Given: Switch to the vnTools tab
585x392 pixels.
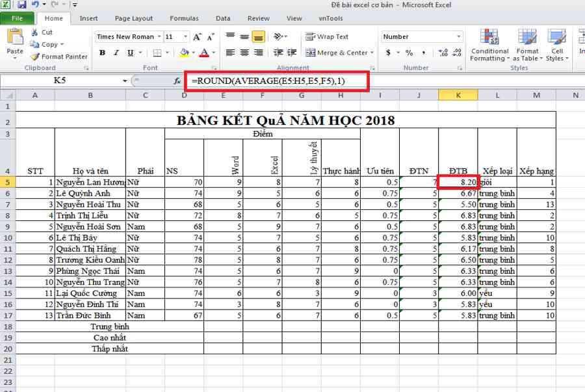Looking at the screenshot, I should (x=331, y=18).
